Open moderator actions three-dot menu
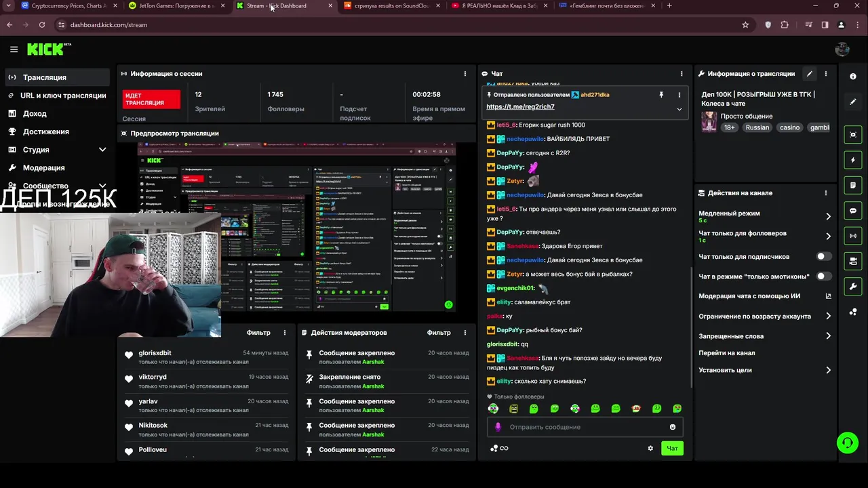 point(465,333)
